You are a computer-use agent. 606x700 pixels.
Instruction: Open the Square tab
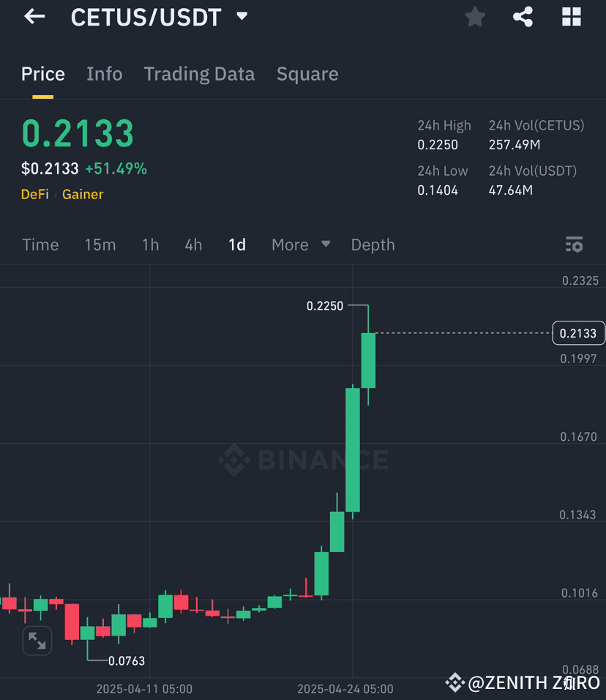(307, 73)
